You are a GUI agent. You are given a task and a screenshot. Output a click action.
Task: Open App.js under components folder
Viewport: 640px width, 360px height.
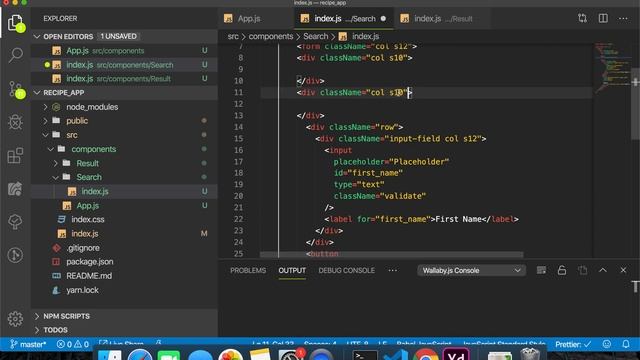click(124, 206)
